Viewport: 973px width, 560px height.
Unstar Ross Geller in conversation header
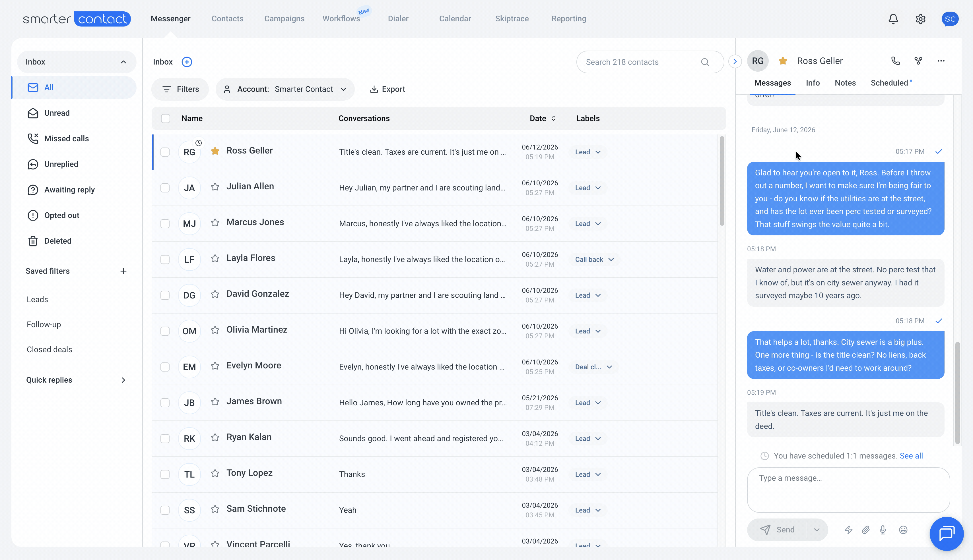point(782,61)
